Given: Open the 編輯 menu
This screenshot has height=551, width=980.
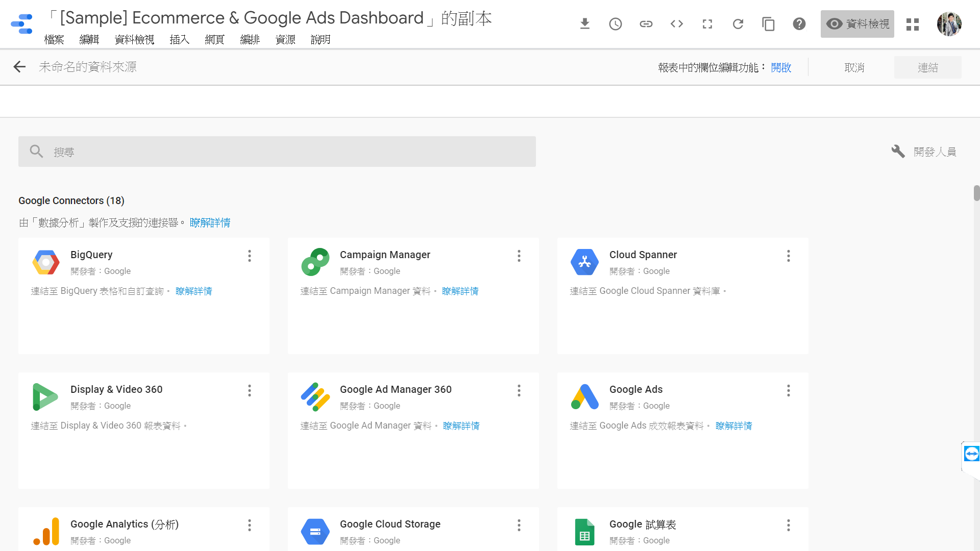Looking at the screenshot, I should 89,40.
